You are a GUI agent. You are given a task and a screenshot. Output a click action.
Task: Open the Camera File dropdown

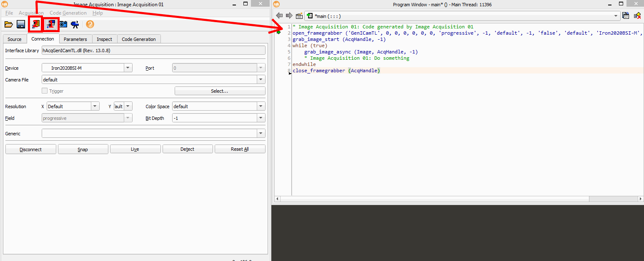261,80
